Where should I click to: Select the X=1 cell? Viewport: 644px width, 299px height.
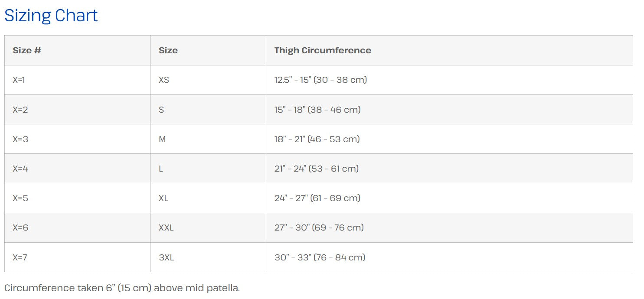point(19,80)
